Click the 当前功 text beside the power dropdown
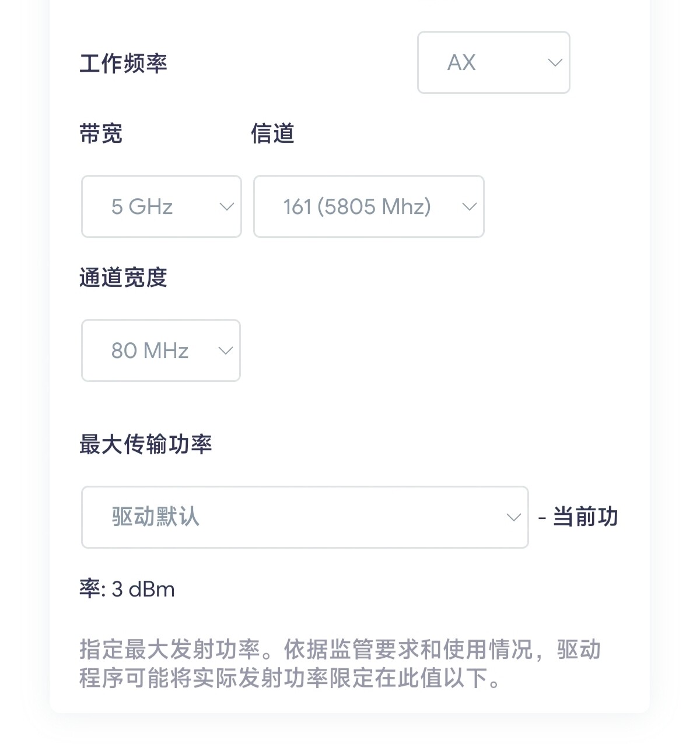The height and width of the screenshot is (744, 700). 584,517
